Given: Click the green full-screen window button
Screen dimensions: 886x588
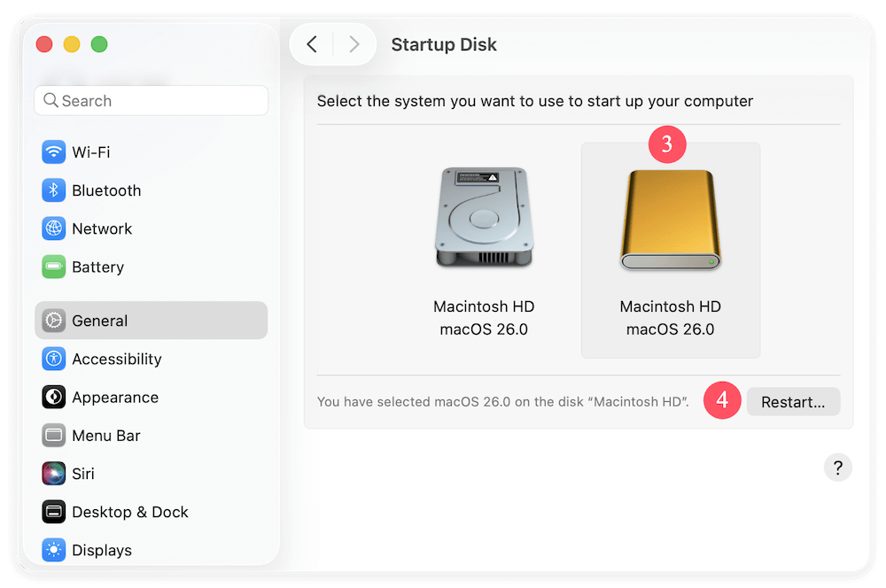Looking at the screenshot, I should pyautogui.click(x=99, y=44).
